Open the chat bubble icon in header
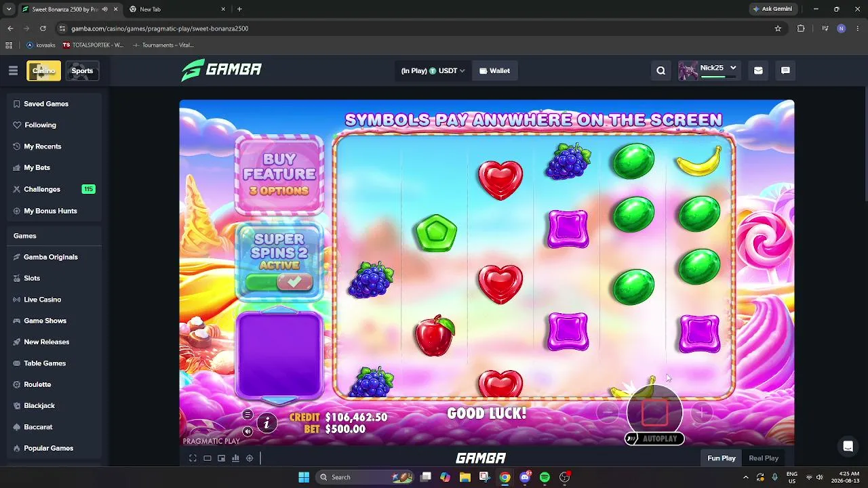Image resolution: width=868 pixels, height=488 pixels. coord(785,70)
